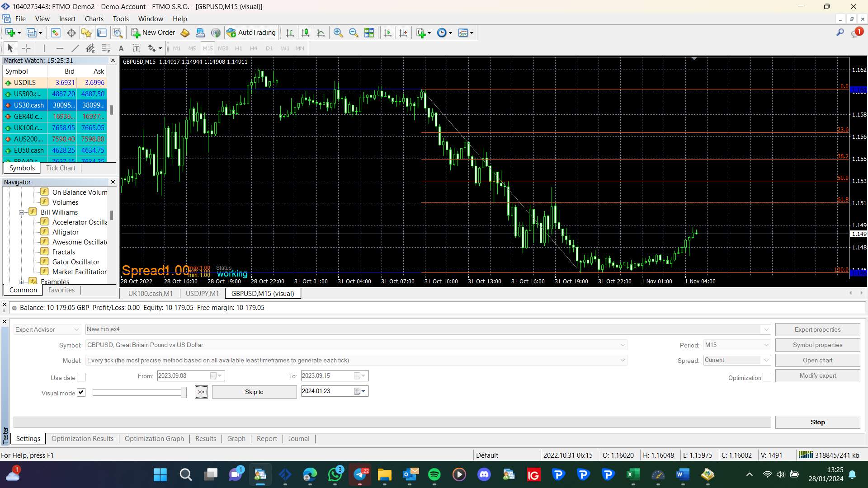Switch to the Journal tab
Image resolution: width=868 pixels, height=488 pixels.
[x=299, y=439]
